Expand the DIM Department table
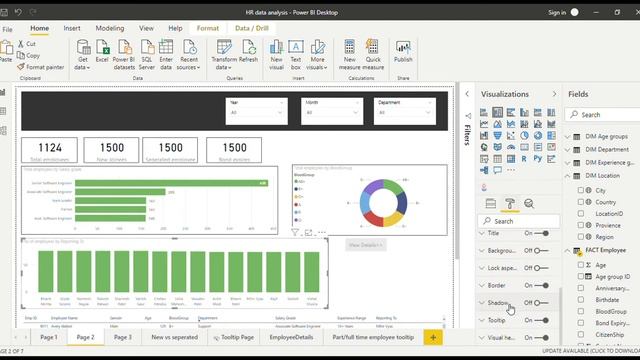This screenshot has width=640, height=360. pyautogui.click(x=567, y=150)
